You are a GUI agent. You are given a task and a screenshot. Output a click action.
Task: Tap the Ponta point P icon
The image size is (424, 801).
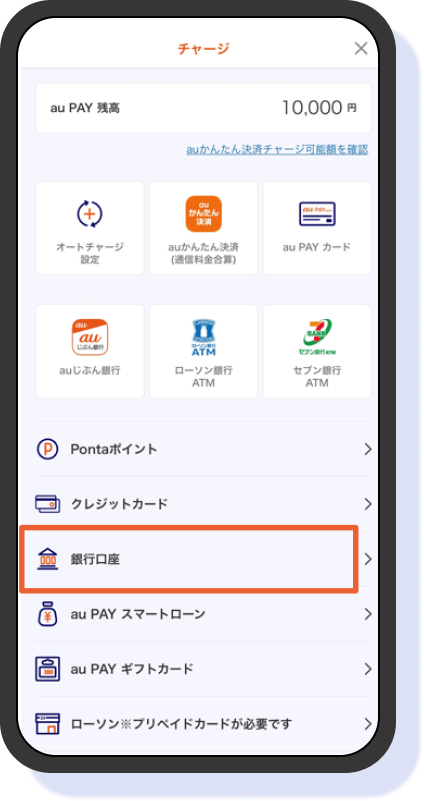click(48, 450)
